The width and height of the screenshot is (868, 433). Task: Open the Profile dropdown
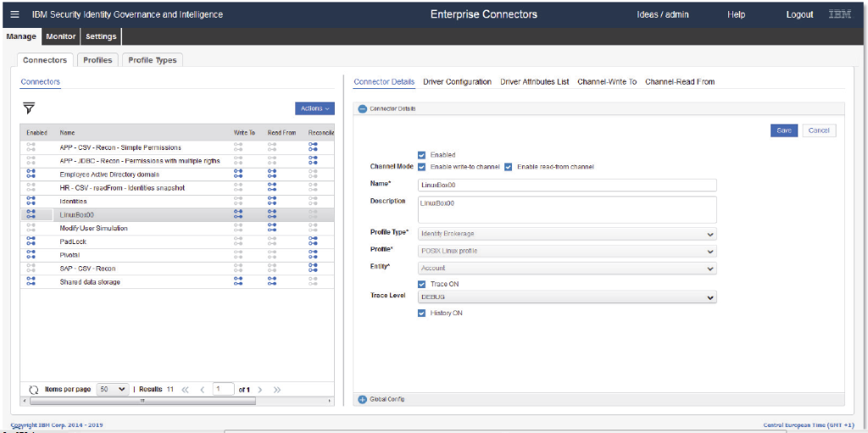pos(567,251)
